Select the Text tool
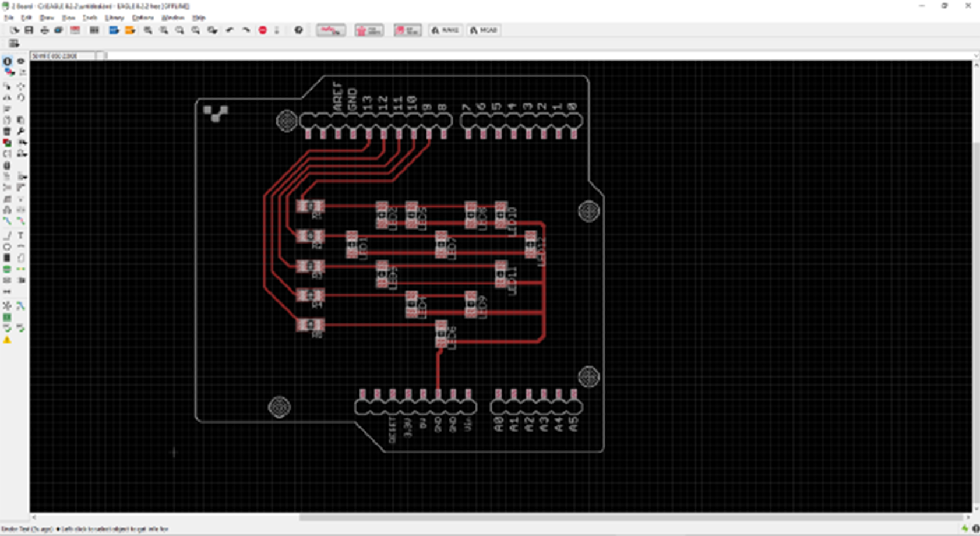Viewport: 980px width, 536px height. click(21, 236)
